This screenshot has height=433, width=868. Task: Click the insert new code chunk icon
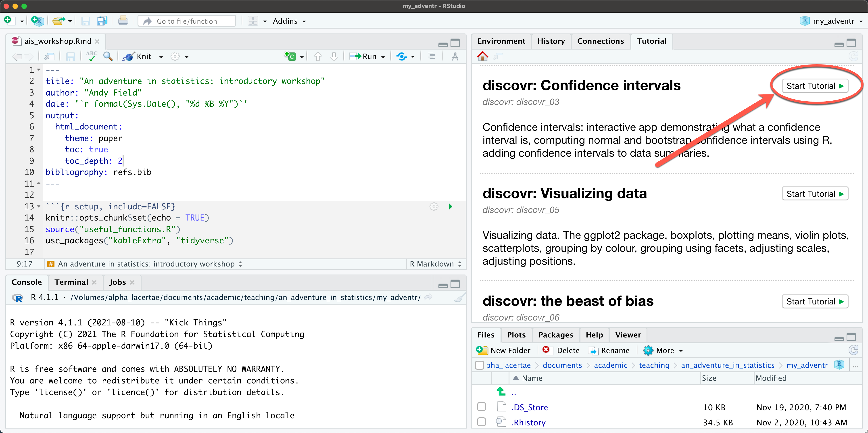[x=290, y=56]
